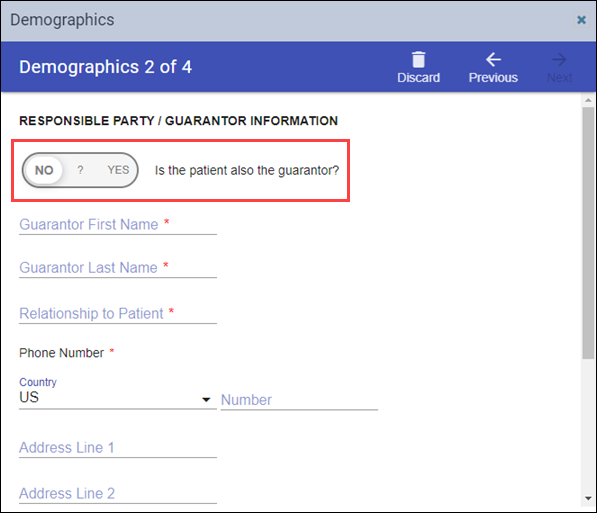
Task: Click the phone Number input field
Action: coord(299,400)
